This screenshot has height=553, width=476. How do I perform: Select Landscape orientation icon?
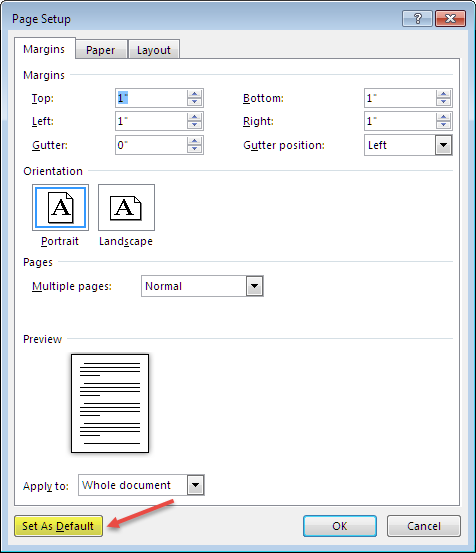coord(126,207)
